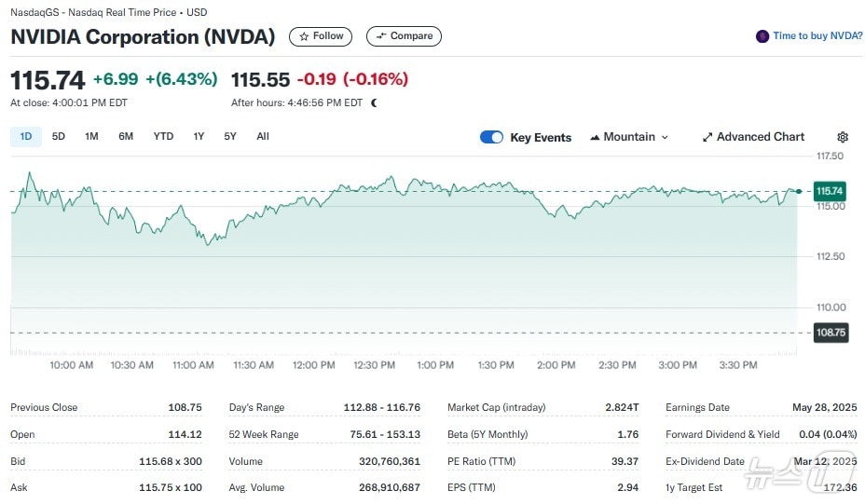The image size is (865, 504).
Task: Open chart settings gear icon
Action: tap(843, 137)
